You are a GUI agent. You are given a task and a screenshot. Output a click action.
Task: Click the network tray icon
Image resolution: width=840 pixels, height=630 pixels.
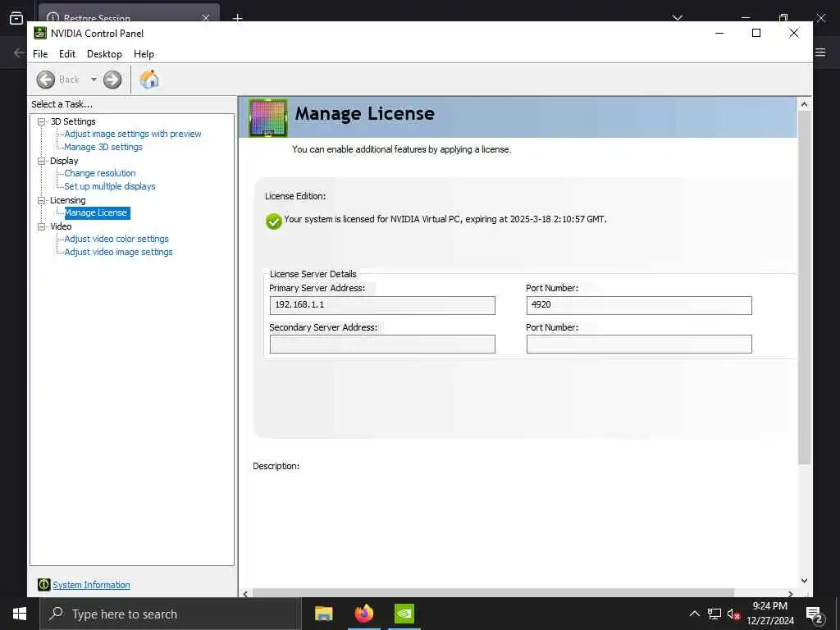pyautogui.click(x=714, y=614)
